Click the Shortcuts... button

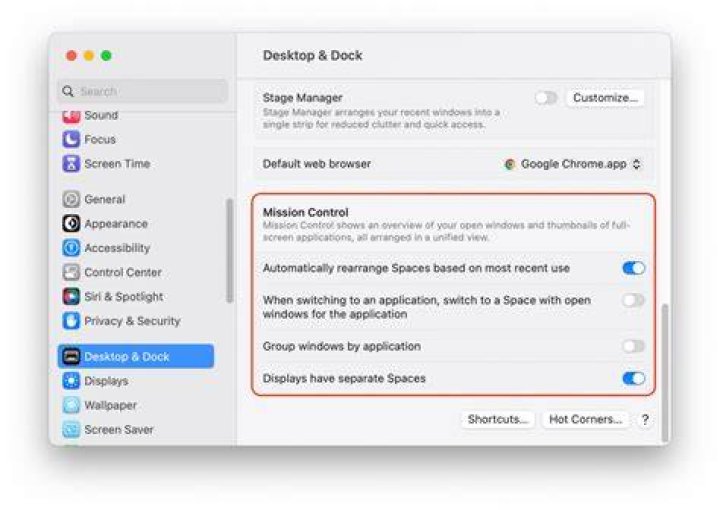coord(498,419)
